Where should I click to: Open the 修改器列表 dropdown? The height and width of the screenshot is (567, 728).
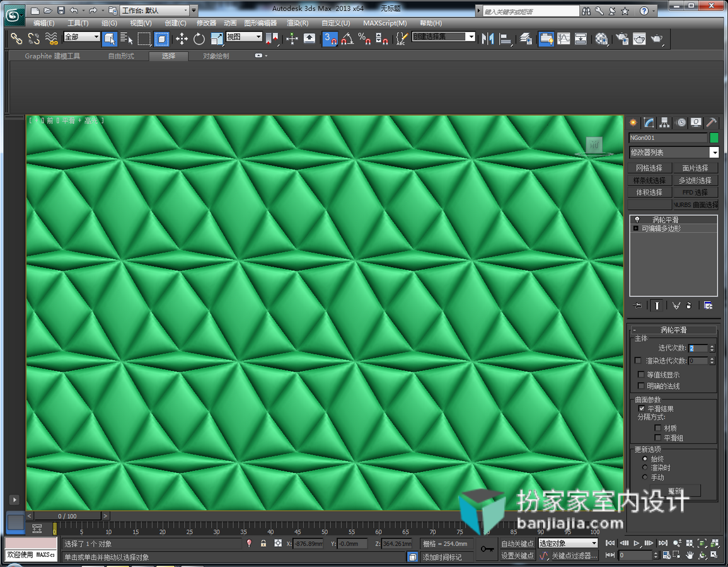point(674,152)
